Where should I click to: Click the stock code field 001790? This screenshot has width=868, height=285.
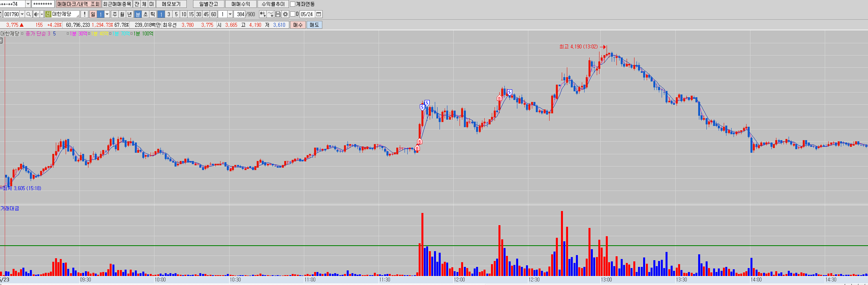click(12, 14)
